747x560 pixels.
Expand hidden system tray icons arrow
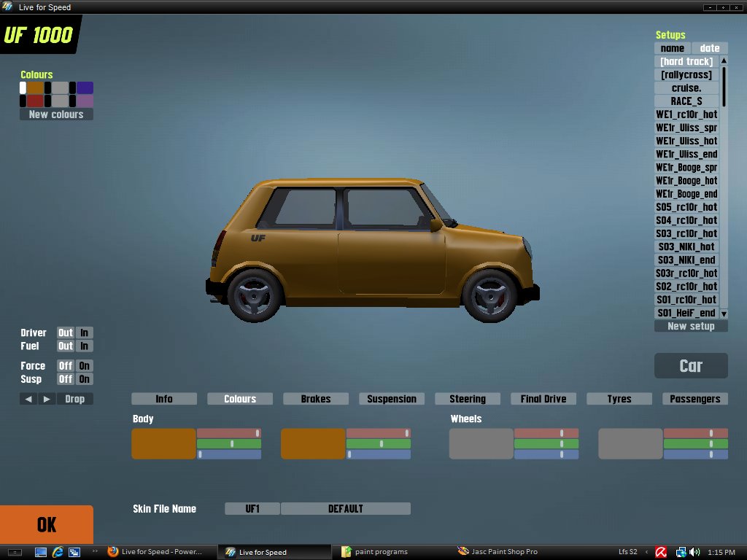pos(646,551)
